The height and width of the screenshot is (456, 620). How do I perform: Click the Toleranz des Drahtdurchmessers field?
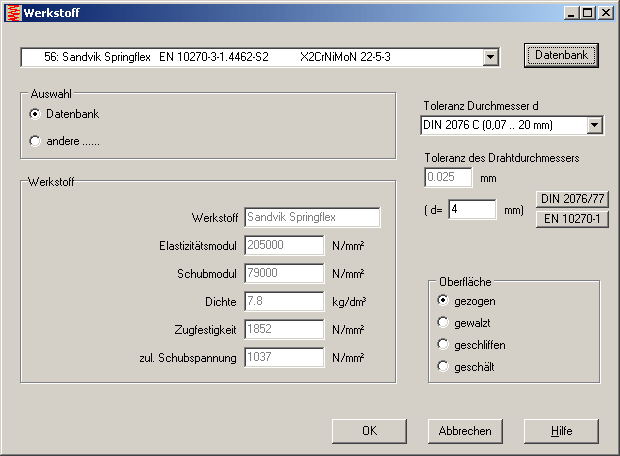click(x=447, y=178)
